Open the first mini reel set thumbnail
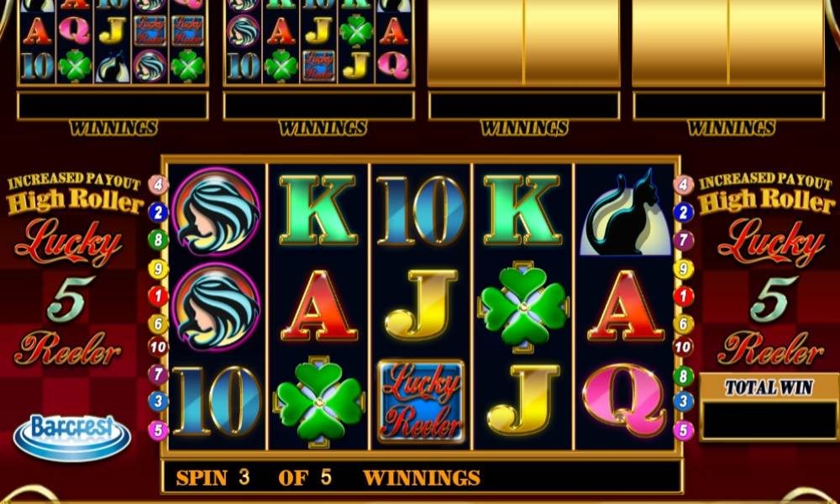This screenshot has height=504, width=840. pos(113,42)
